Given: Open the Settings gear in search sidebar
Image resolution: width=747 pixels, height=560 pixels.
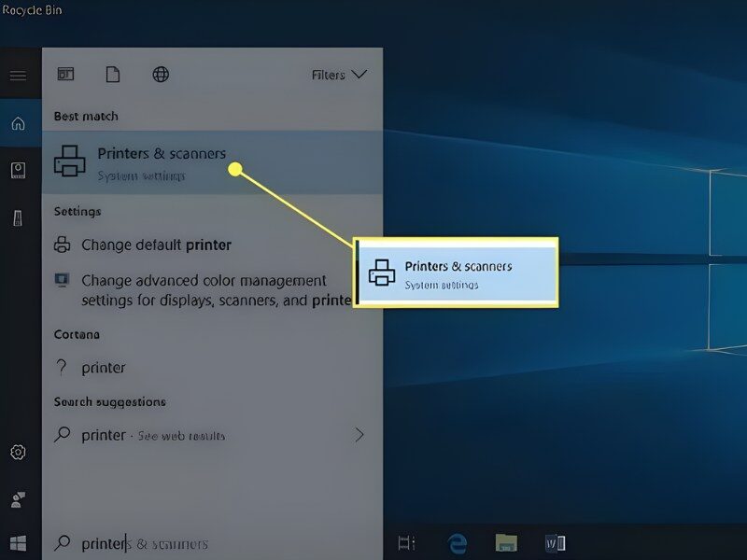Looking at the screenshot, I should [18, 453].
